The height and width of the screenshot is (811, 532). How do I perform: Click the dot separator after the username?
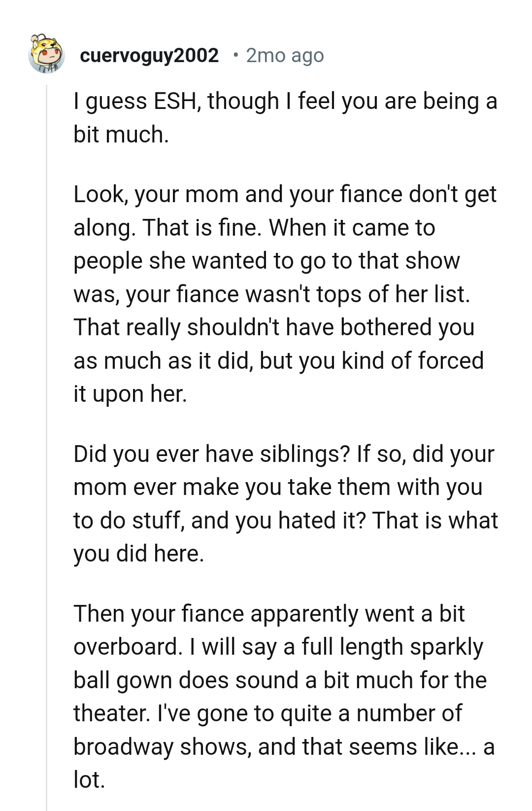click(236, 55)
